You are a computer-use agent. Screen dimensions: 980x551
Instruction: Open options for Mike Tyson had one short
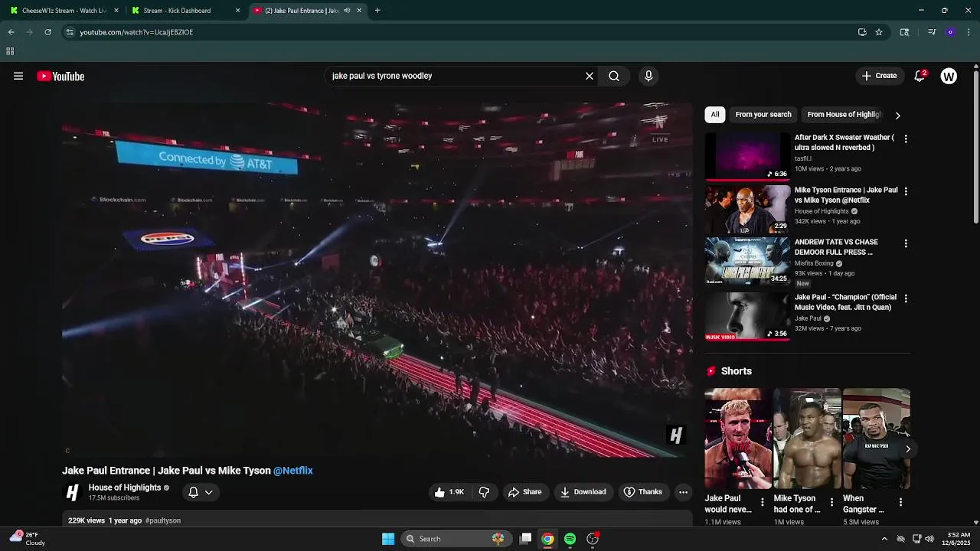pos(831,503)
